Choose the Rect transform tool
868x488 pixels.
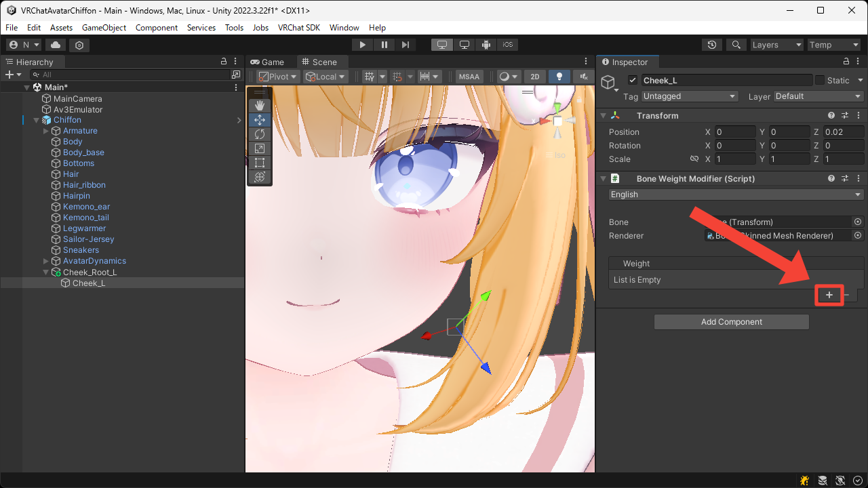[x=260, y=163]
